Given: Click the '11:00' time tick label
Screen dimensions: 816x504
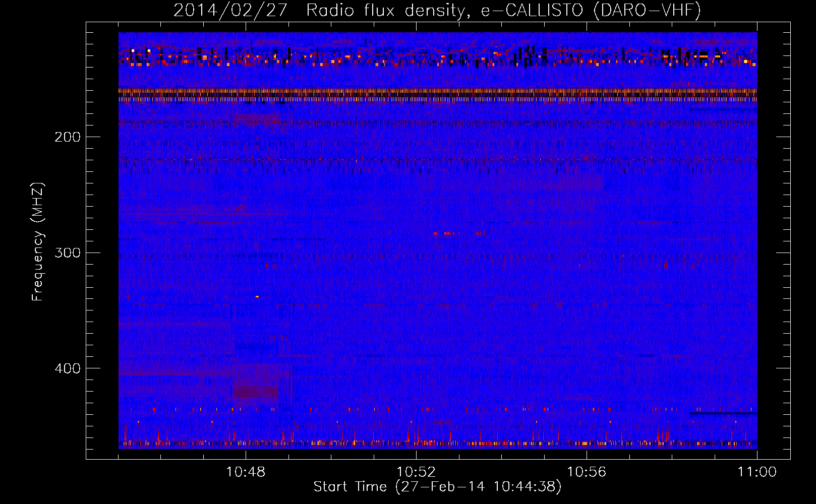Looking at the screenshot, I should 757,472.
